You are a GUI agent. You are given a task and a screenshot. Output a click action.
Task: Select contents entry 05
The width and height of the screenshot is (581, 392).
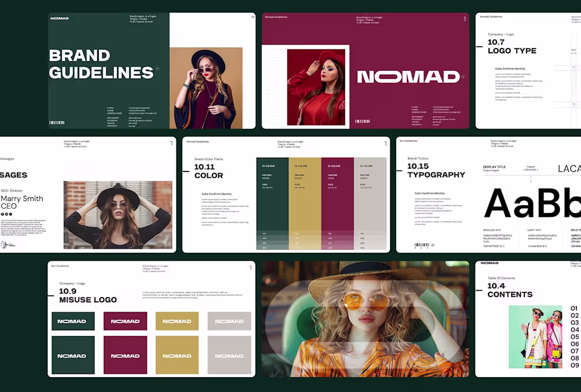click(574, 337)
